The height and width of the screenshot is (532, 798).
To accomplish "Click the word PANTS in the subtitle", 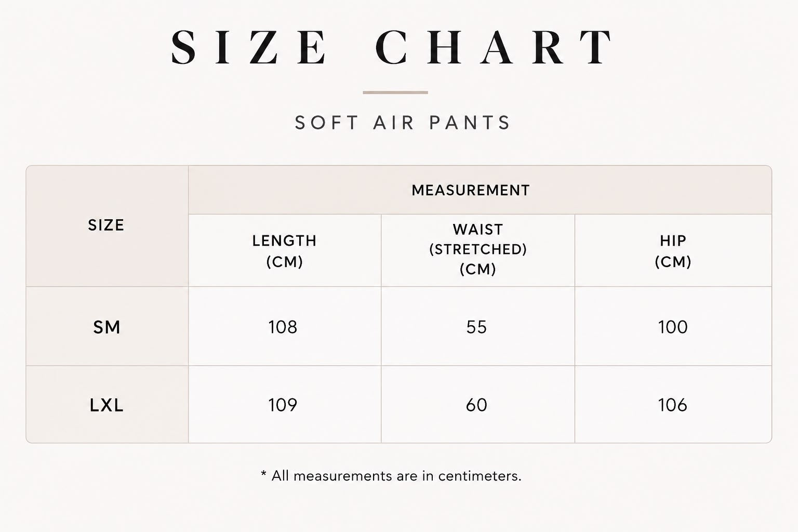I will pyautogui.click(x=470, y=123).
